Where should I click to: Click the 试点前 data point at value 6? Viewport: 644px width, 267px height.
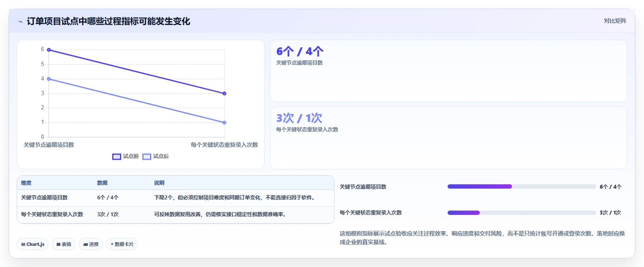(49, 50)
